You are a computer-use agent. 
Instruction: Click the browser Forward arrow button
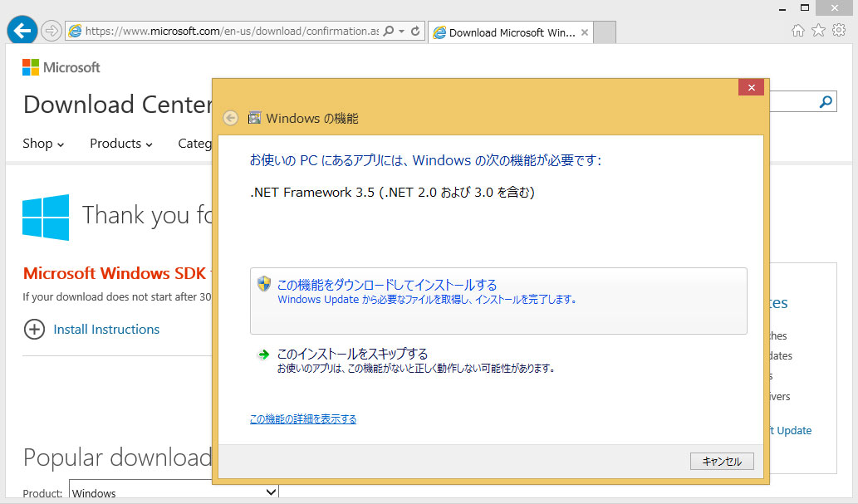[x=51, y=32]
